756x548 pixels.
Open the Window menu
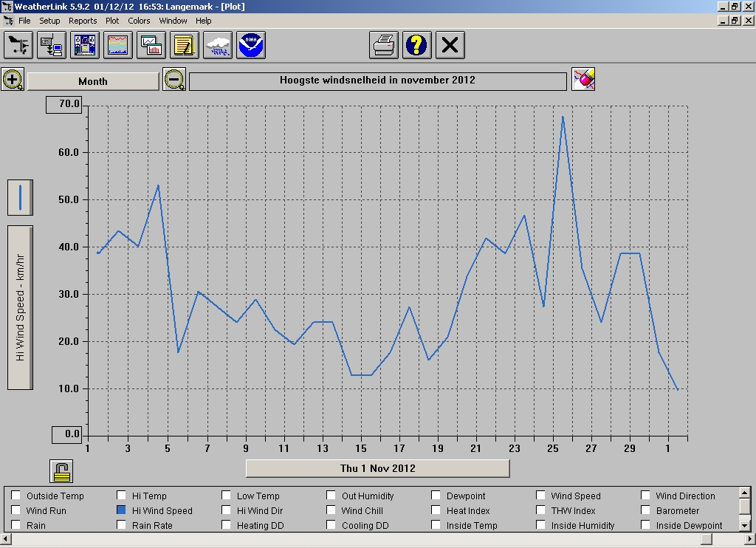(x=173, y=21)
